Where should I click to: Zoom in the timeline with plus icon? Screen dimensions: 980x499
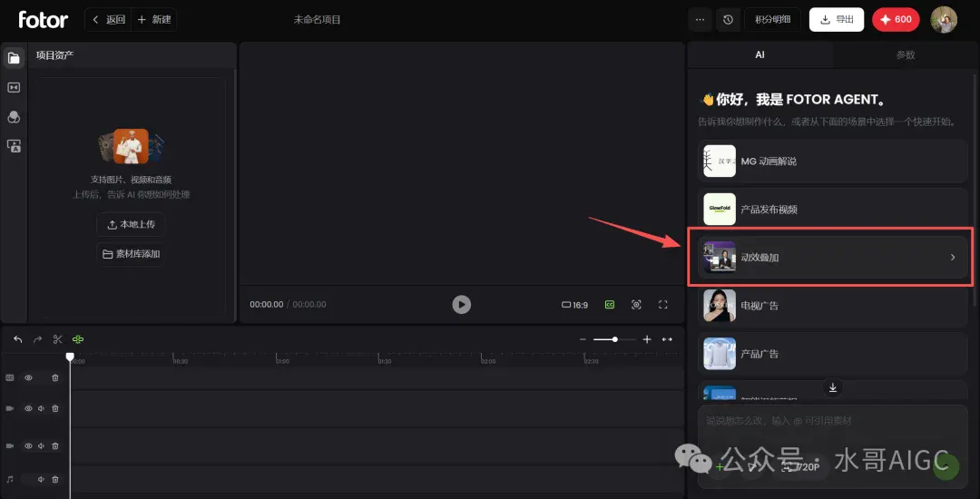coord(647,339)
